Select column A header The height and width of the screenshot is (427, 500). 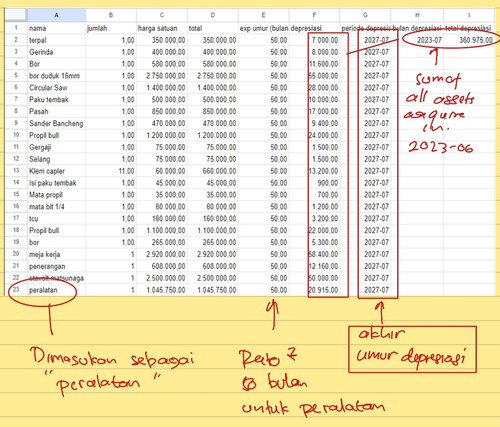56,15
